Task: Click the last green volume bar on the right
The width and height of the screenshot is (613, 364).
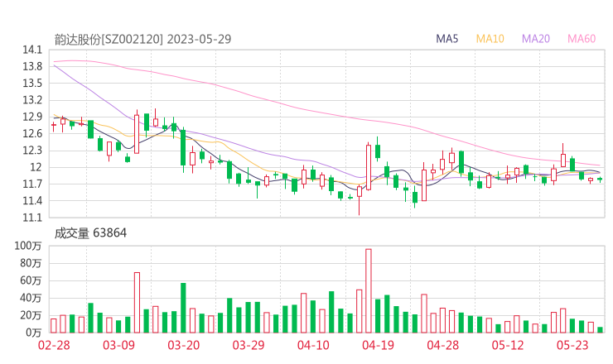Action: (600, 330)
